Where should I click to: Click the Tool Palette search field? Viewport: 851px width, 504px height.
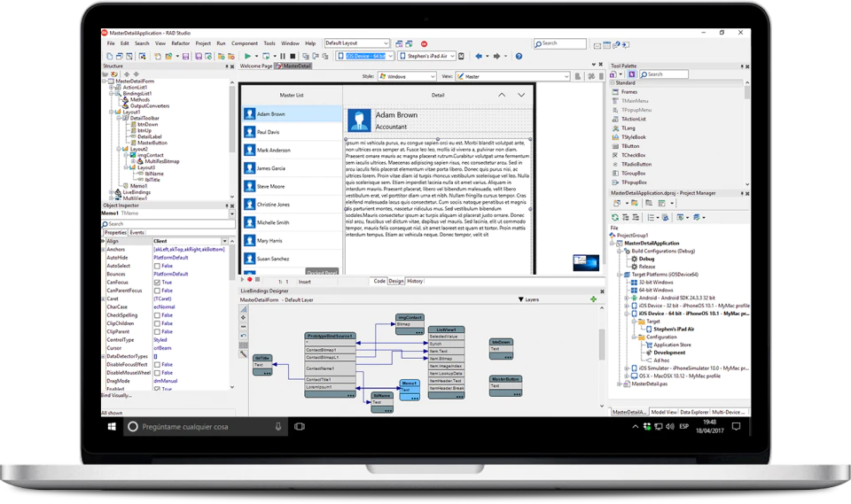coord(664,74)
